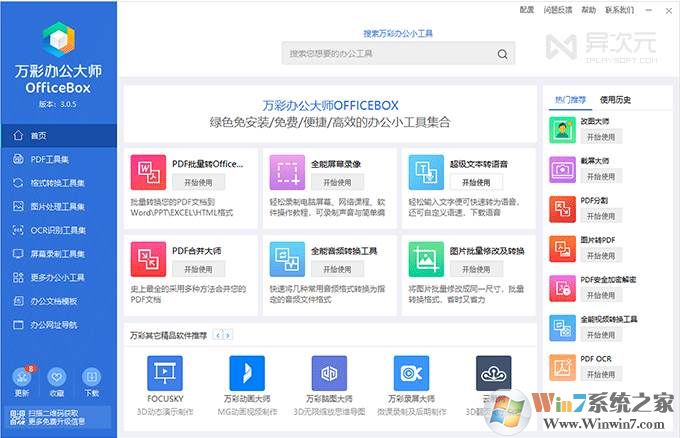The width and height of the screenshot is (681, 438).
Task: Click the 全能屏幕录像 screen recorder icon
Action: click(x=288, y=172)
